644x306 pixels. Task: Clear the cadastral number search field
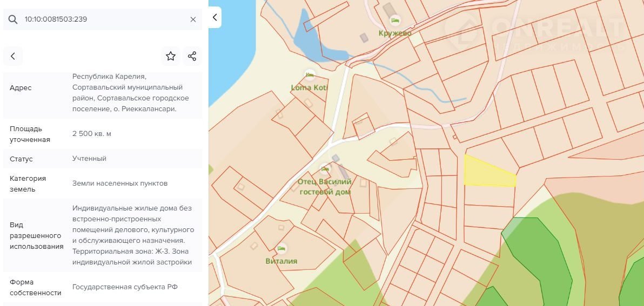click(193, 19)
